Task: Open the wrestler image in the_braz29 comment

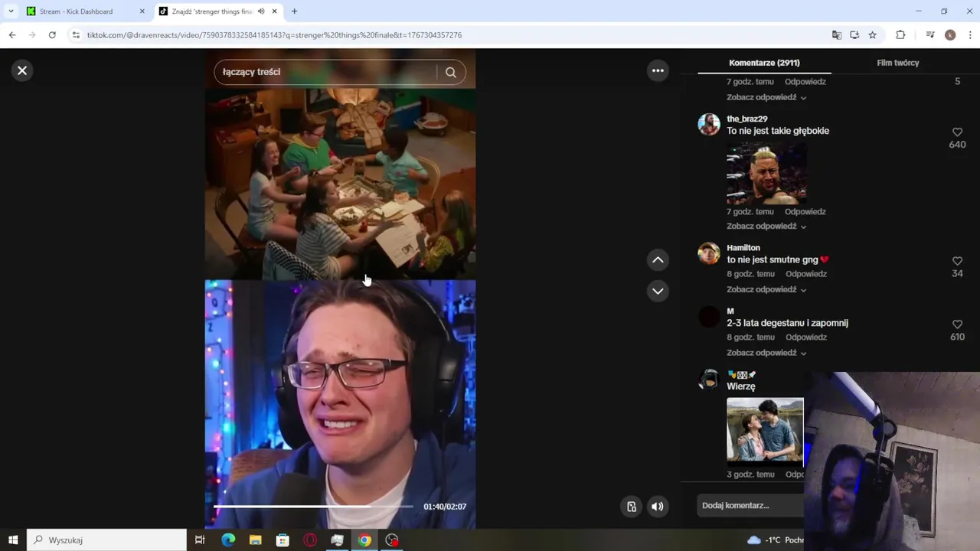Action: point(766,173)
